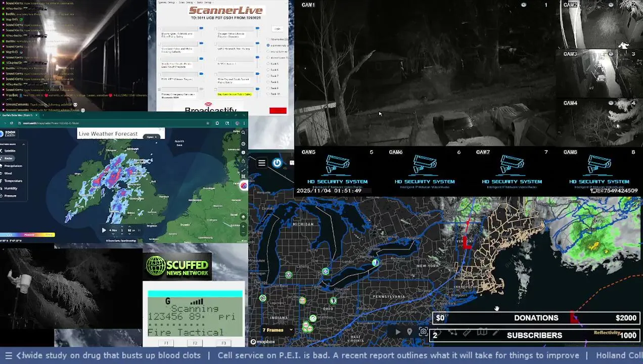
Task: Click the Mapbox logo
Action: coord(263,342)
